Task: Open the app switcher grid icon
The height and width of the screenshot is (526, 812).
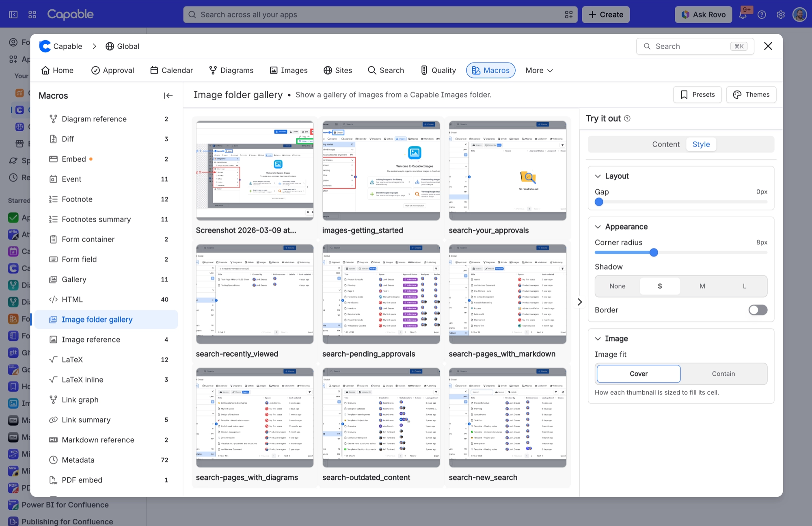Action: click(x=32, y=15)
